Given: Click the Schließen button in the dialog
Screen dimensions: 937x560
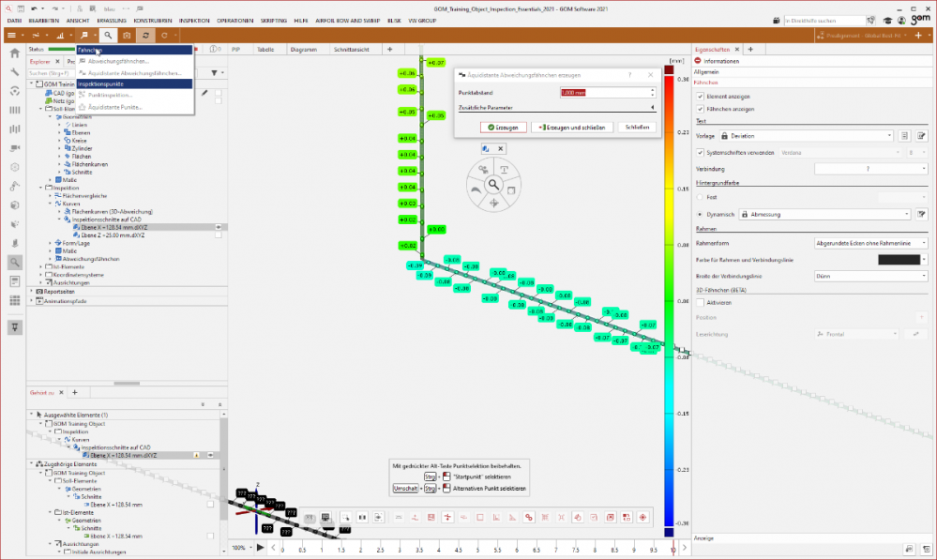Looking at the screenshot, I should point(637,128).
